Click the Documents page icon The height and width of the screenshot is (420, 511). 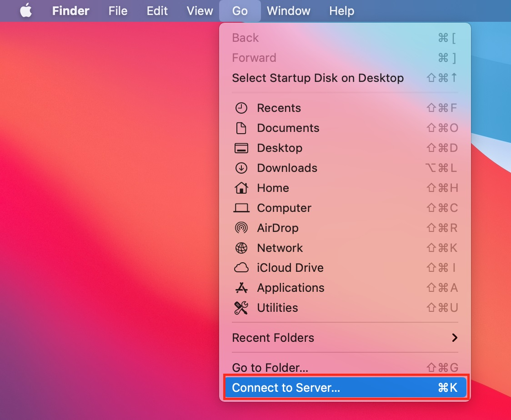241,128
